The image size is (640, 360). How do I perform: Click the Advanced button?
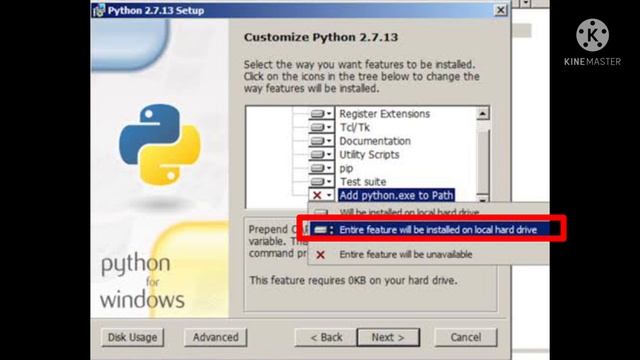pyautogui.click(x=216, y=338)
